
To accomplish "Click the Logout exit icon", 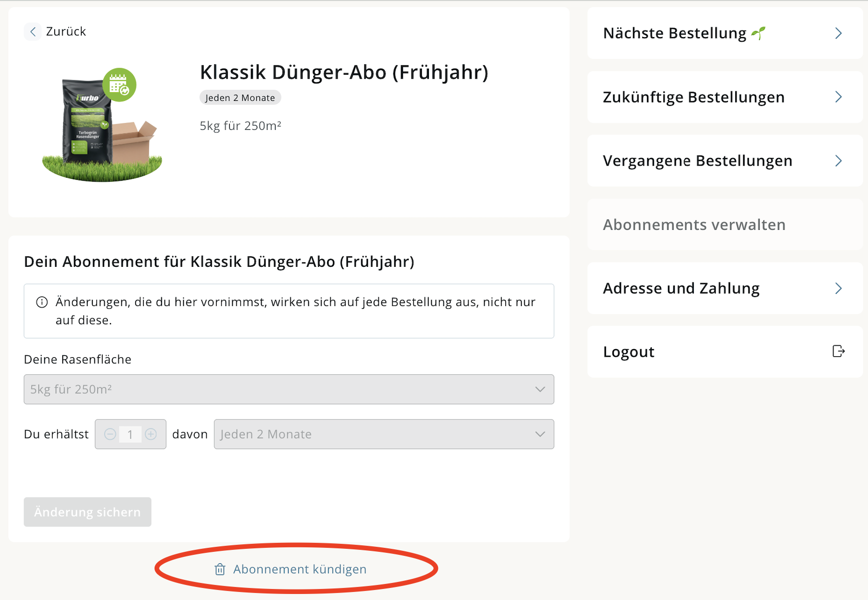I will pos(838,351).
